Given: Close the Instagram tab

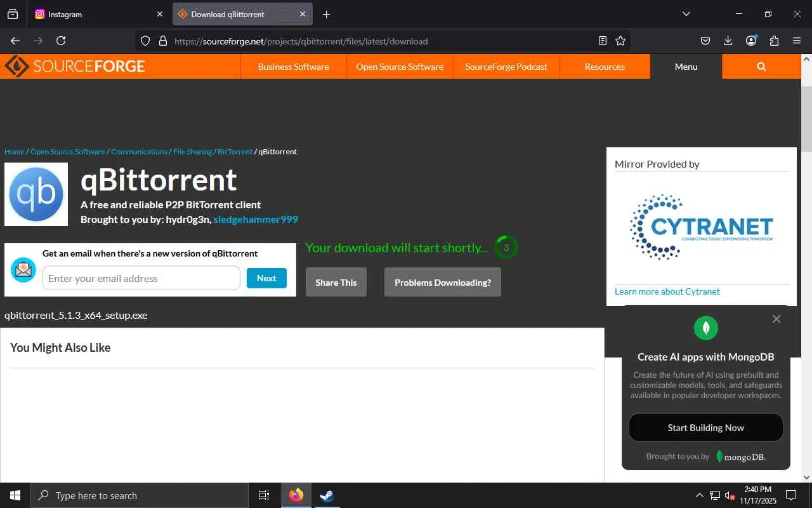Looking at the screenshot, I should point(159,14).
